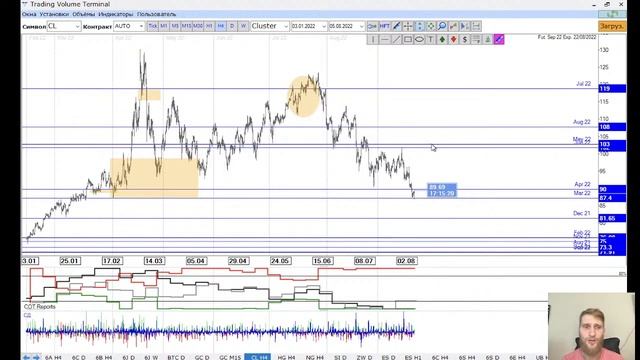
Task: Toggle the HFT mode button
Action: pyautogui.click(x=384, y=26)
